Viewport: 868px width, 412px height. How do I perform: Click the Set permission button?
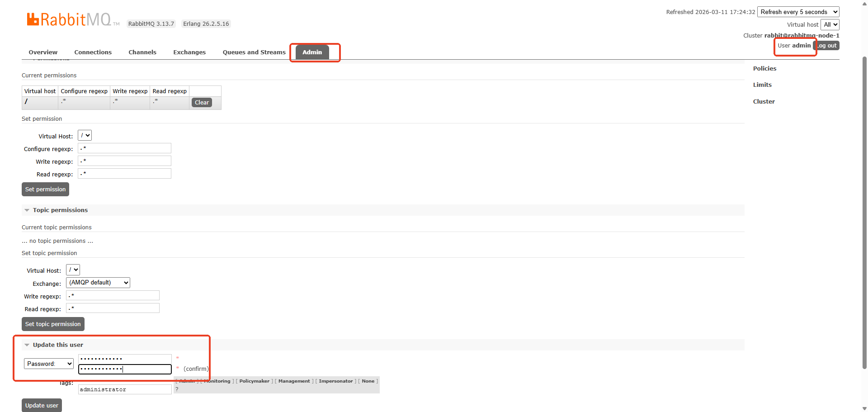click(x=45, y=189)
